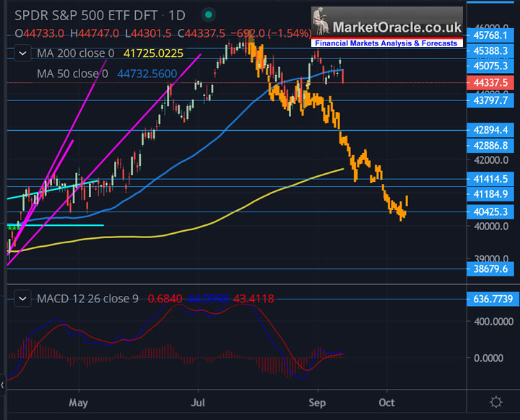
Task: Click MA 50 value 44732.5600
Action: pyautogui.click(x=147, y=74)
